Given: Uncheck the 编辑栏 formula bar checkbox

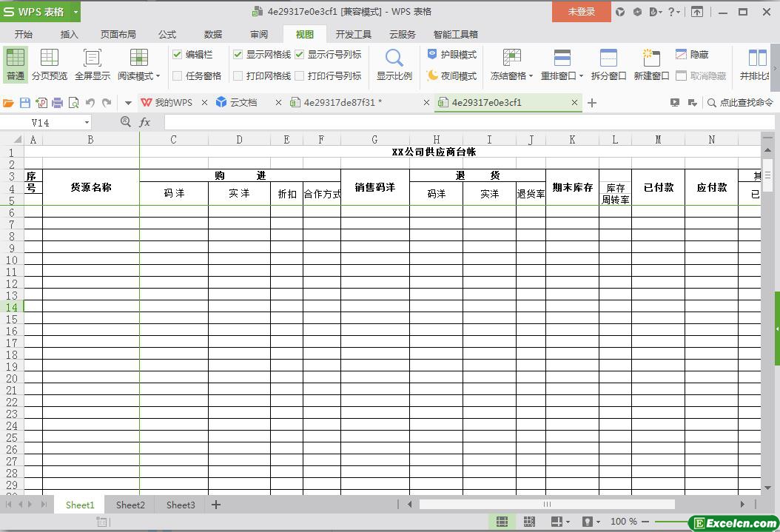Looking at the screenshot, I should pyautogui.click(x=178, y=55).
